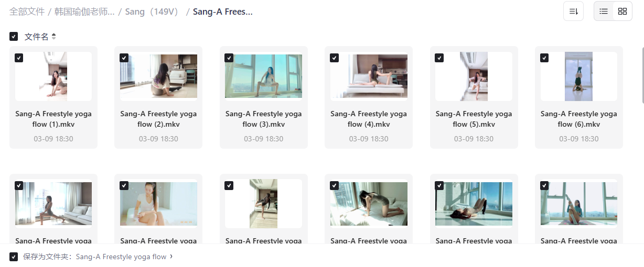Toggle the save-as-folder checkbox
Screen dimensions: 644x267
click(x=14, y=257)
